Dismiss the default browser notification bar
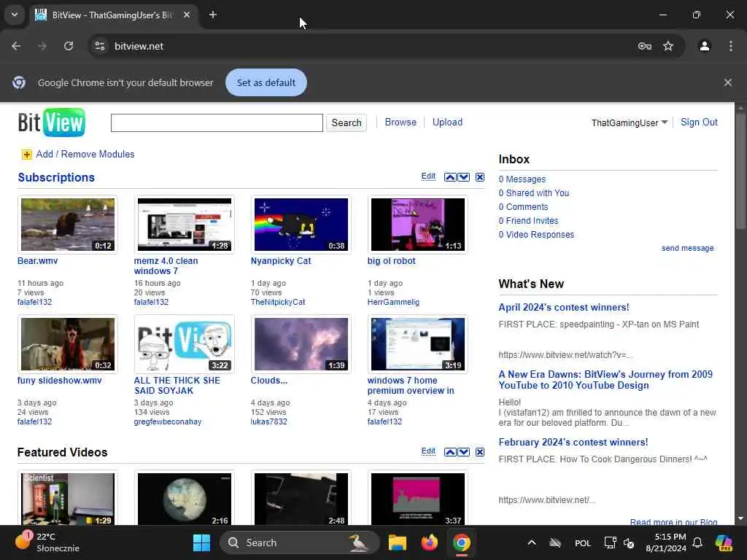The height and width of the screenshot is (560, 747). tap(727, 82)
